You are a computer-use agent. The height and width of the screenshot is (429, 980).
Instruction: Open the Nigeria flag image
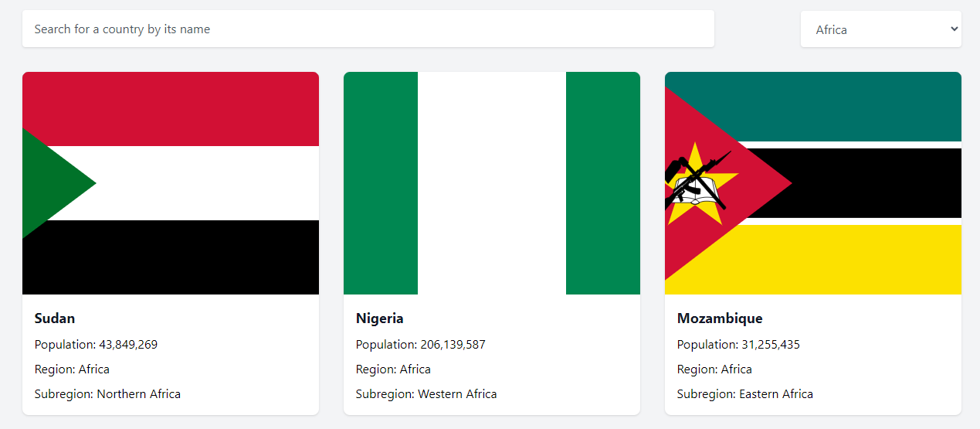click(492, 183)
